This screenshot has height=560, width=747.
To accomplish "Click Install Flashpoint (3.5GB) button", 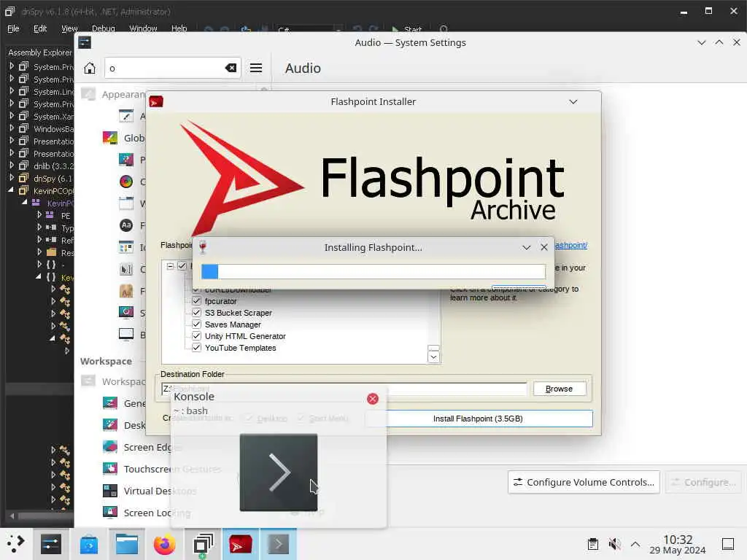I will click(x=478, y=419).
